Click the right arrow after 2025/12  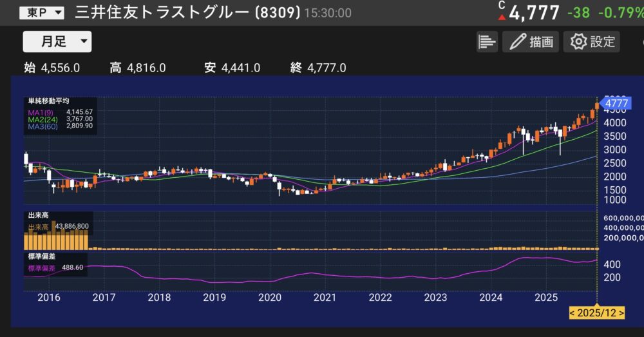621,313
